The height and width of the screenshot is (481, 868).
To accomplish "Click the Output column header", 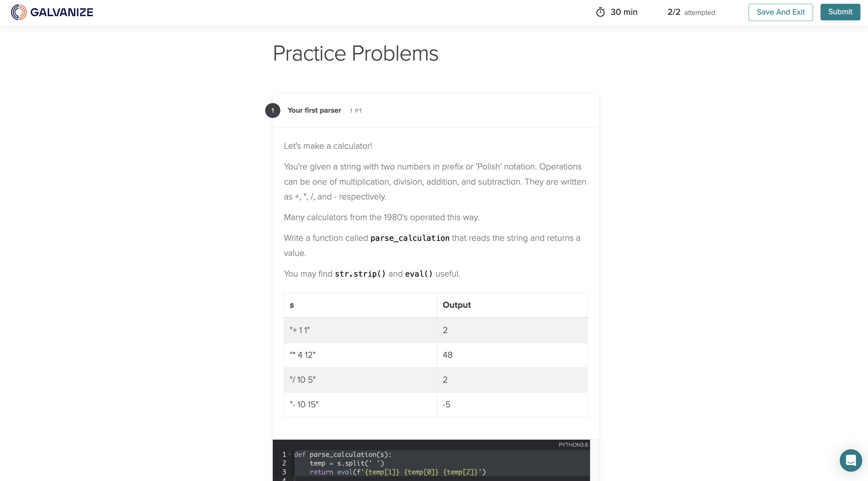I will click(457, 305).
